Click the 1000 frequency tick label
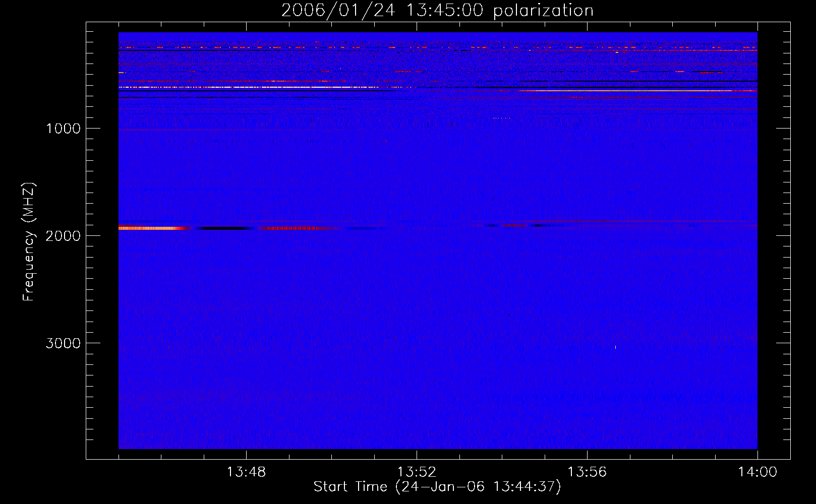 [63, 129]
